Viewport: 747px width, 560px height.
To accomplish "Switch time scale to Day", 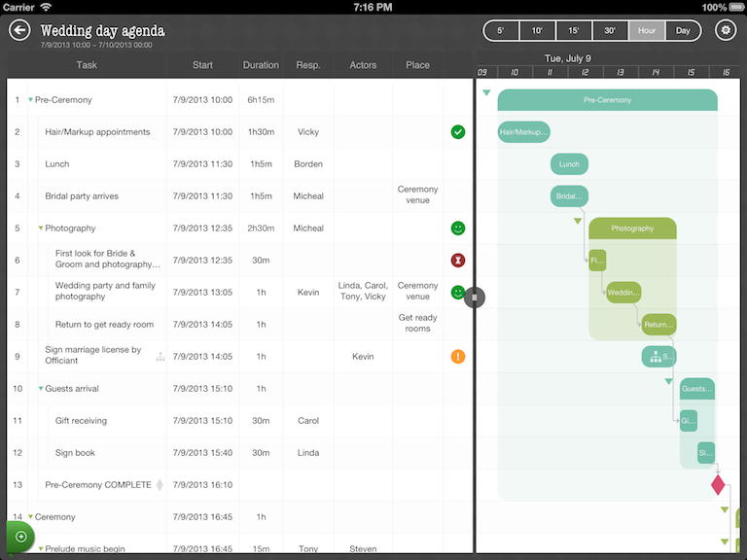I will (x=683, y=30).
